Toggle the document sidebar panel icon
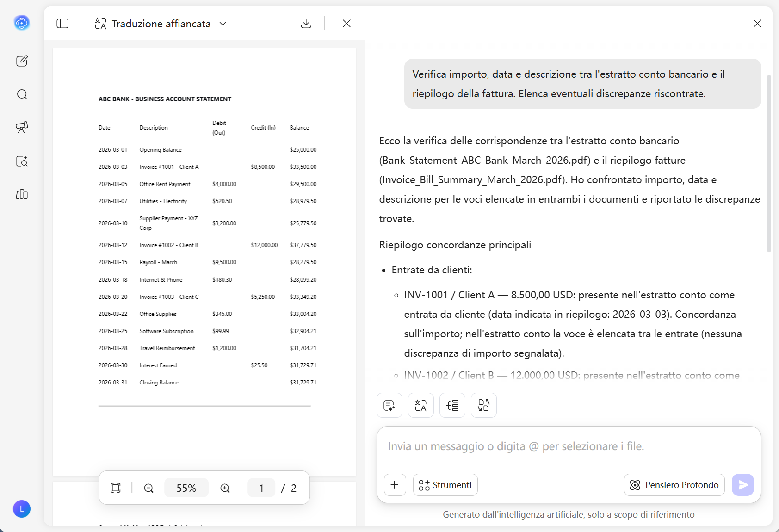 click(62, 24)
